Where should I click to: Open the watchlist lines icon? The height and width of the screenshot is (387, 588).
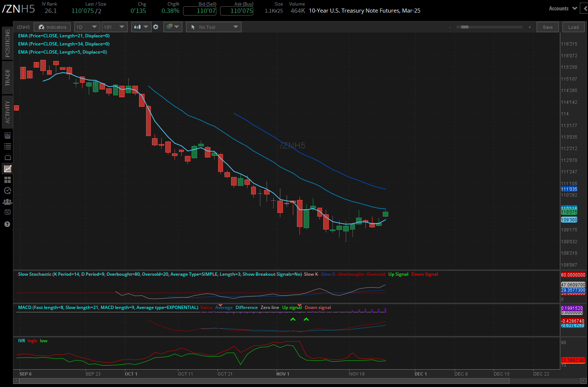coord(7,146)
